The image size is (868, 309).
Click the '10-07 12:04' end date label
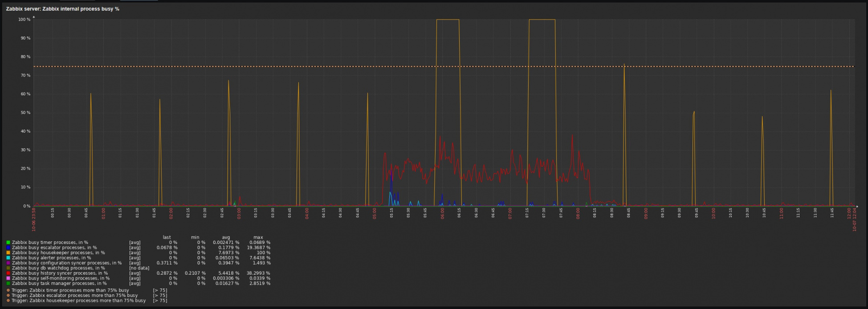pyautogui.click(x=854, y=220)
